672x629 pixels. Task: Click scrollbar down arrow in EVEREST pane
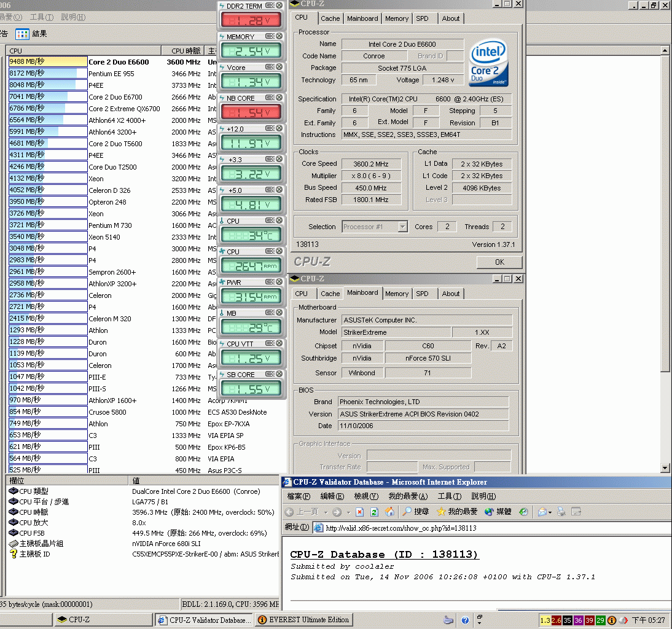pyautogui.click(x=665, y=468)
